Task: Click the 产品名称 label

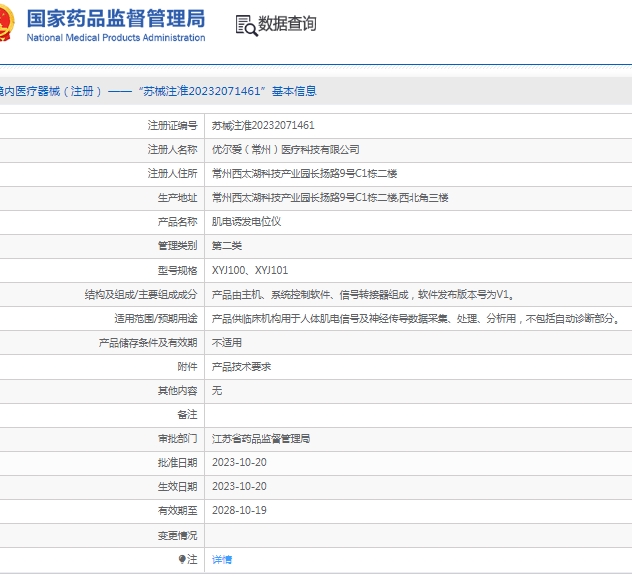Action: (177, 222)
